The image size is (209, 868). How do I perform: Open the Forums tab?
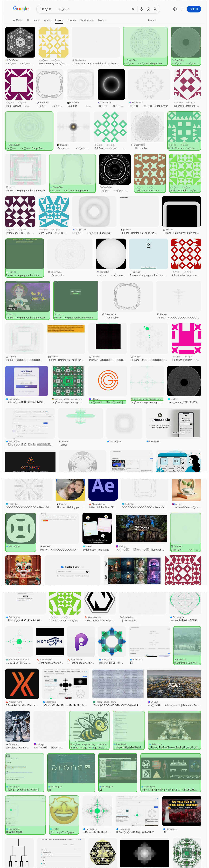click(x=72, y=20)
